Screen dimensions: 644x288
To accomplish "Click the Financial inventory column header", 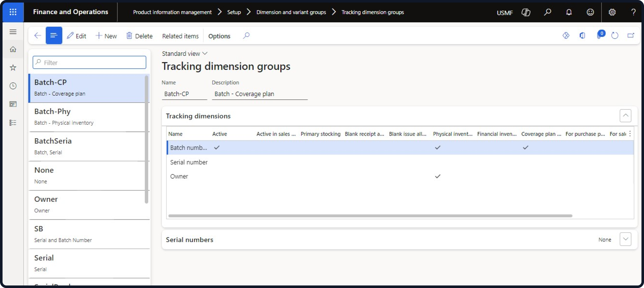I will 496,134.
